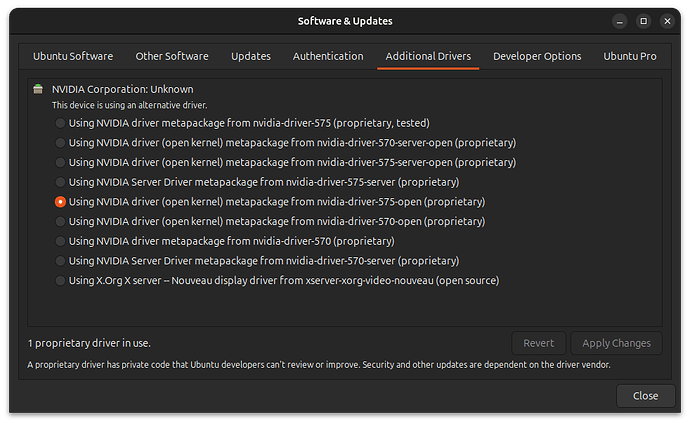Viewport: 690px width, 423px height.
Task: Open the Ubuntu Pro tab
Action: pyautogui.click(x=631, y=56)
